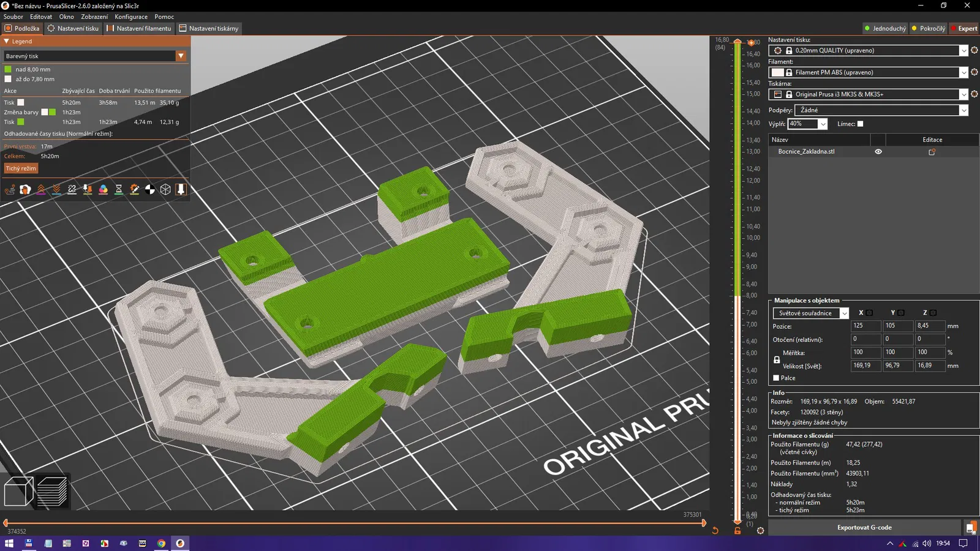
Task: Toggle seams icon with broken chain link
Action: [x=72, y=190]
